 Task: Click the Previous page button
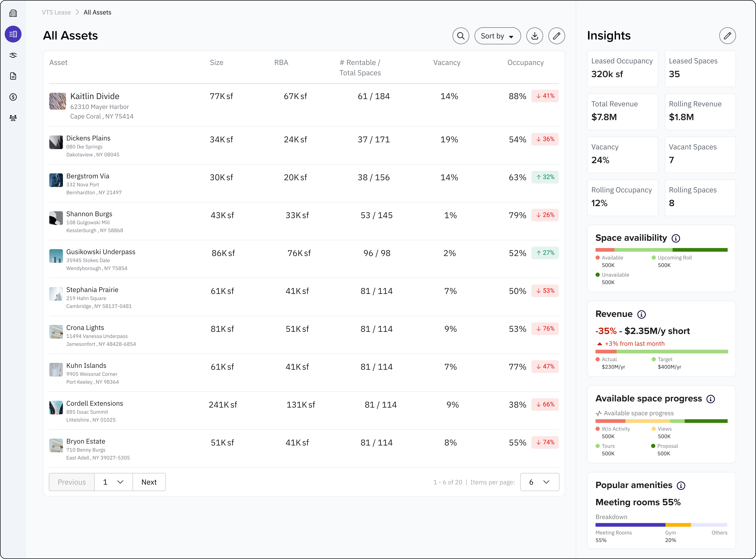(72, 482)
